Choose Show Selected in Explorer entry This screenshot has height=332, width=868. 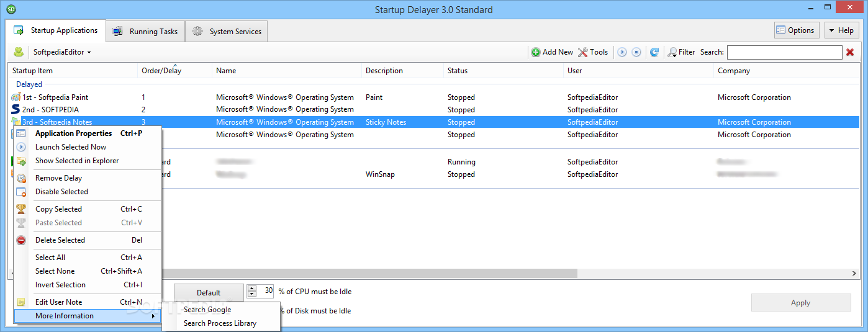[88, 161]
